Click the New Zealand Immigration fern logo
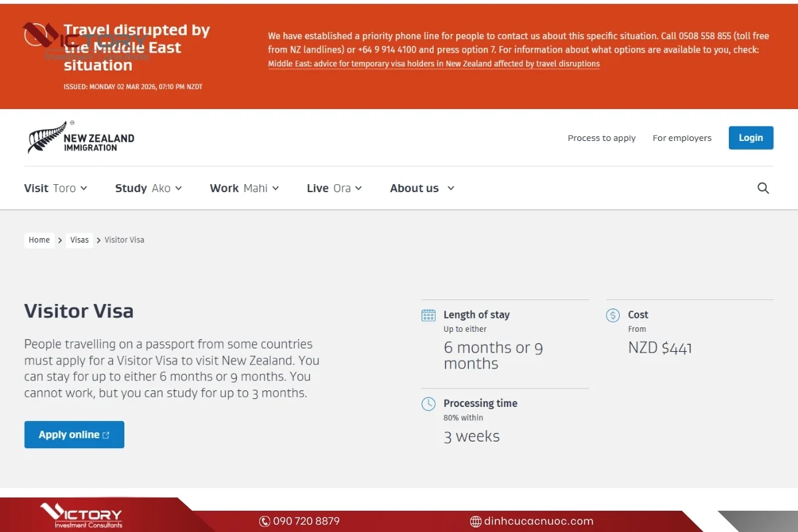The width and height of the screenshot is (798, 532). pyautogui.click(x=80, y=138)
